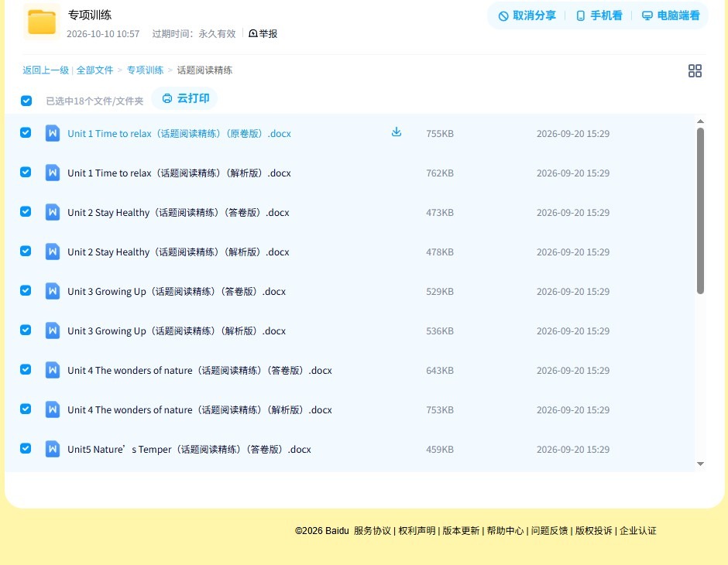Click the 云打印 cloud print button
Viewport: 728px width, 565px height.
point(185,98)
